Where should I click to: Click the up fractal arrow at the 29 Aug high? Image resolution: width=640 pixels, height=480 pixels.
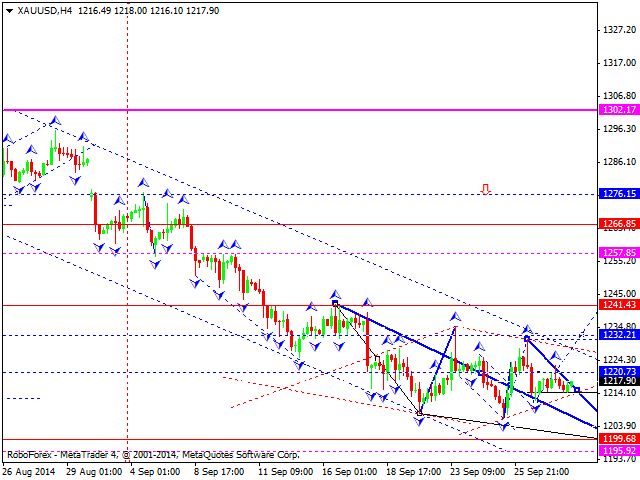(x=56, y=121)
